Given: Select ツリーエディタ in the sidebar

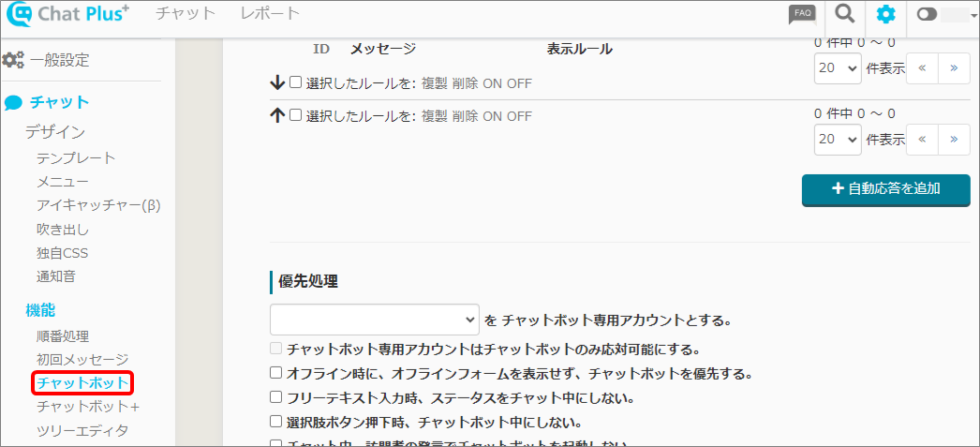Looking at the screenshot, I should tap(82, 431).
